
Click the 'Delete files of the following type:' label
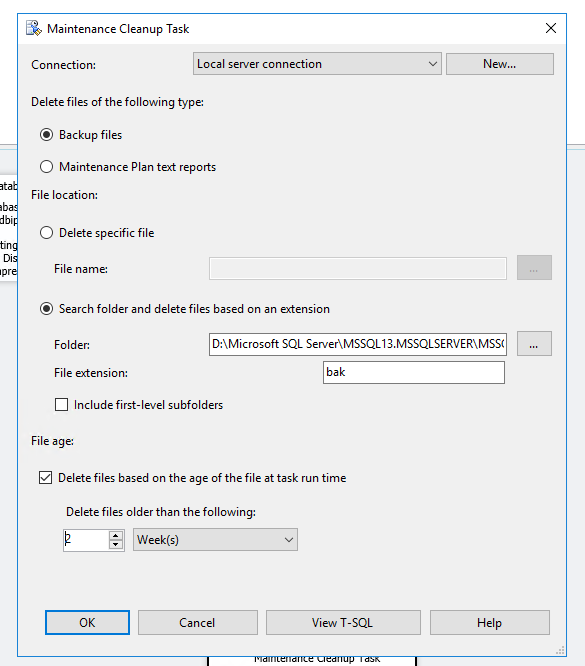[117, 102]
